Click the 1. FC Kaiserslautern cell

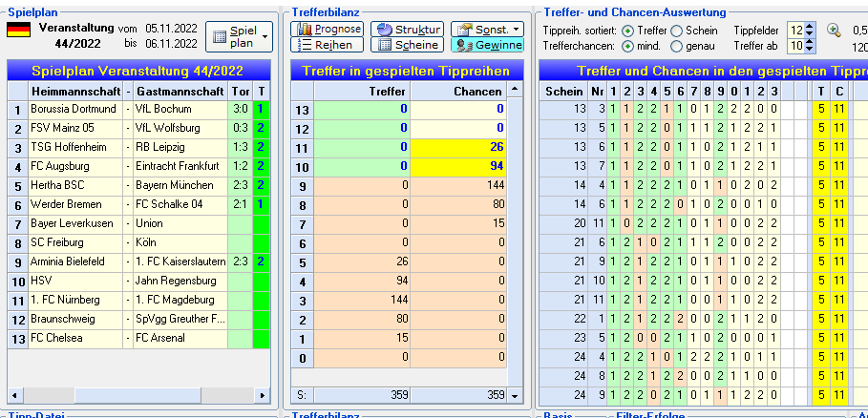coord(180,261)
